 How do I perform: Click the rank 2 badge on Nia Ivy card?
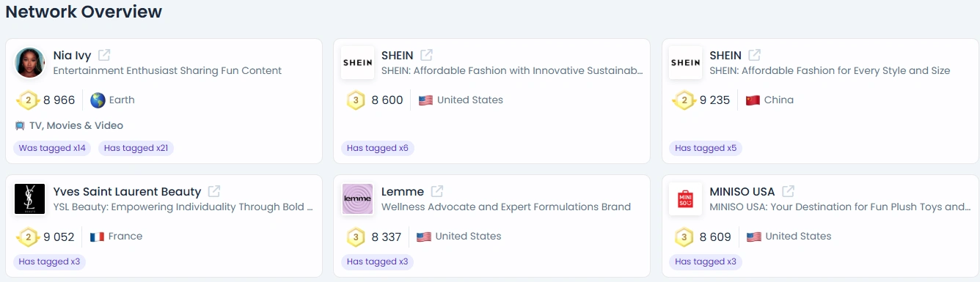pyautogui.click(x=28, y=100)
